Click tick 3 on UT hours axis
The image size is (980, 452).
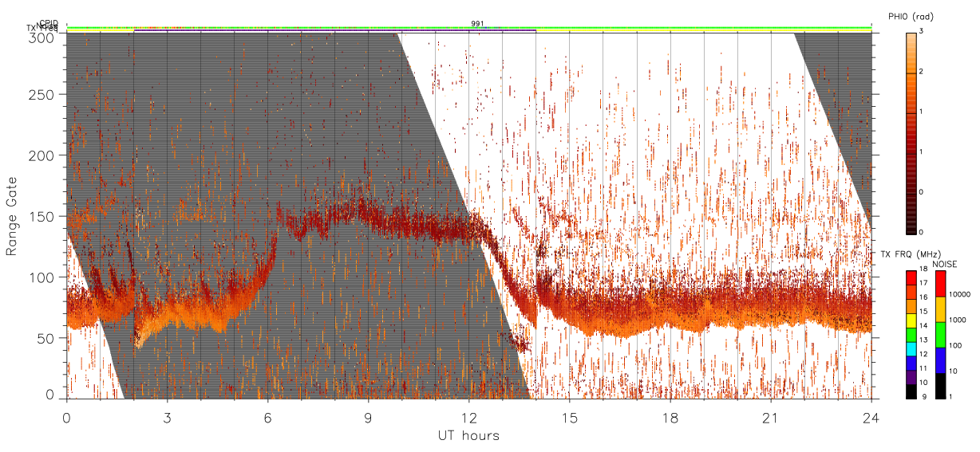coord(167,417)
